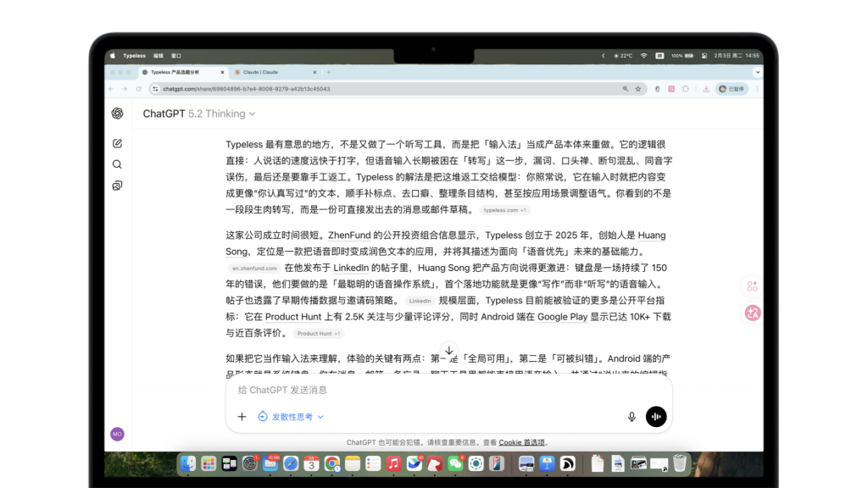Click the plus attach icon in composer
The height and width of the screenshot is (488, 868).
click(242, 417)
